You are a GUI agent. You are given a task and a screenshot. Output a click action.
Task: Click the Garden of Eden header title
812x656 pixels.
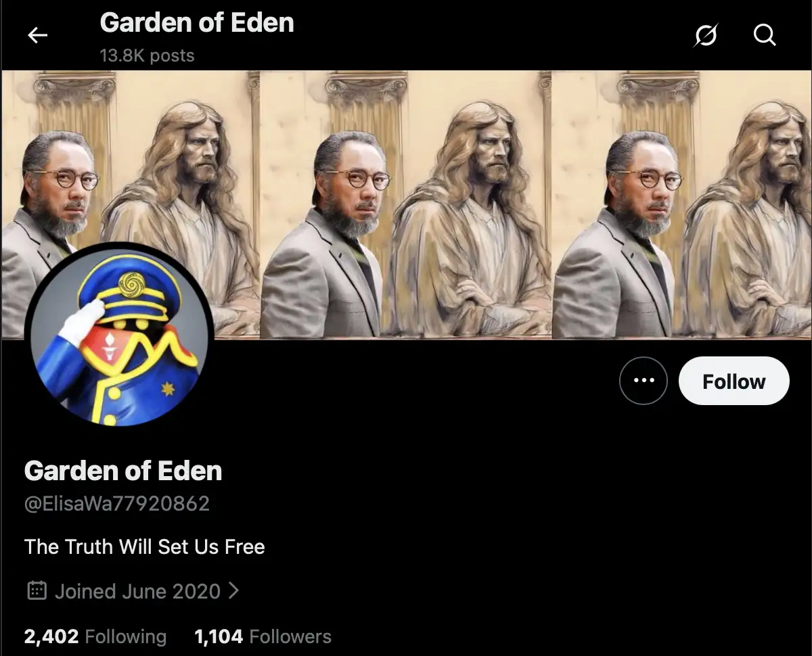(197, 23)
